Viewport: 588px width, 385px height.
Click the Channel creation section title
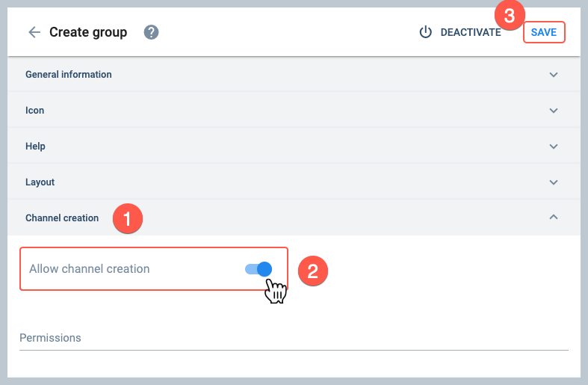coord(62,218)
